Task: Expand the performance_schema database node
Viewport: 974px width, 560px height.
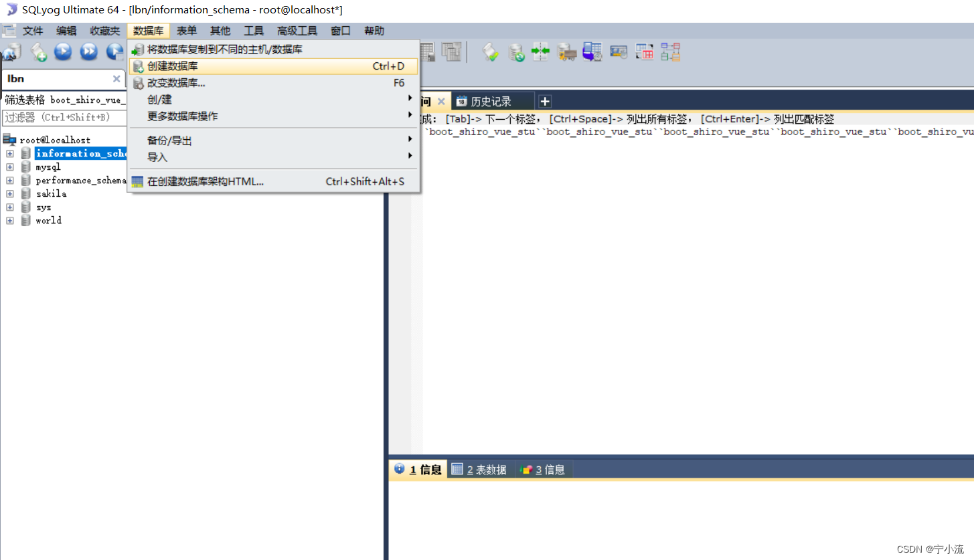Action: tap(10, 180)
